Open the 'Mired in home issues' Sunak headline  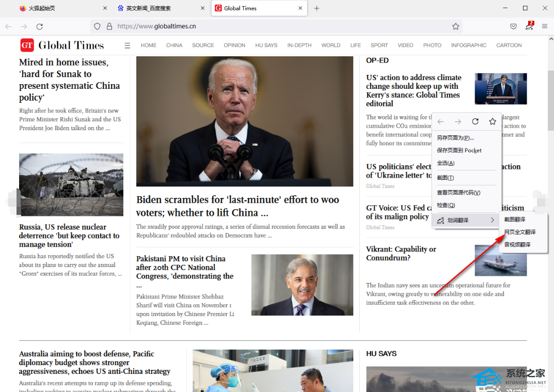tap(70, 80)
